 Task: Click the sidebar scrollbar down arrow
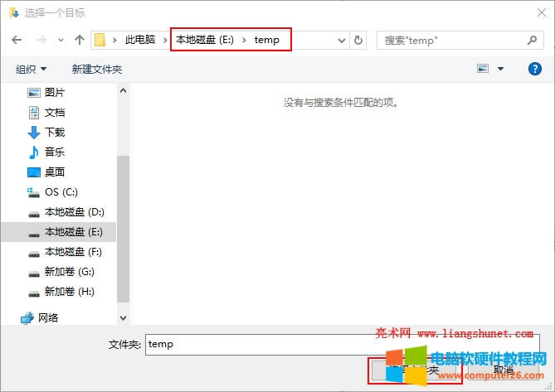pyautogui.click(x=124, y=317)
